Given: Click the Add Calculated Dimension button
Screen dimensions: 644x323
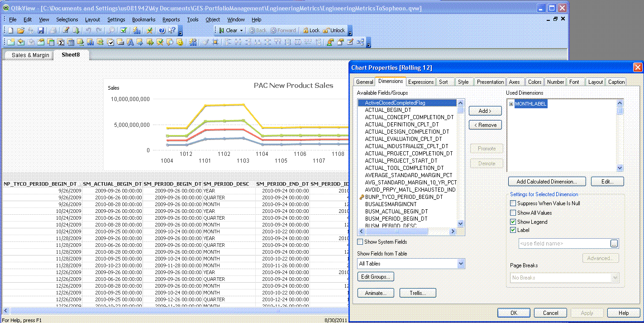Looking at the screenshot, I should pyautogui.click(x=547, y=182).
